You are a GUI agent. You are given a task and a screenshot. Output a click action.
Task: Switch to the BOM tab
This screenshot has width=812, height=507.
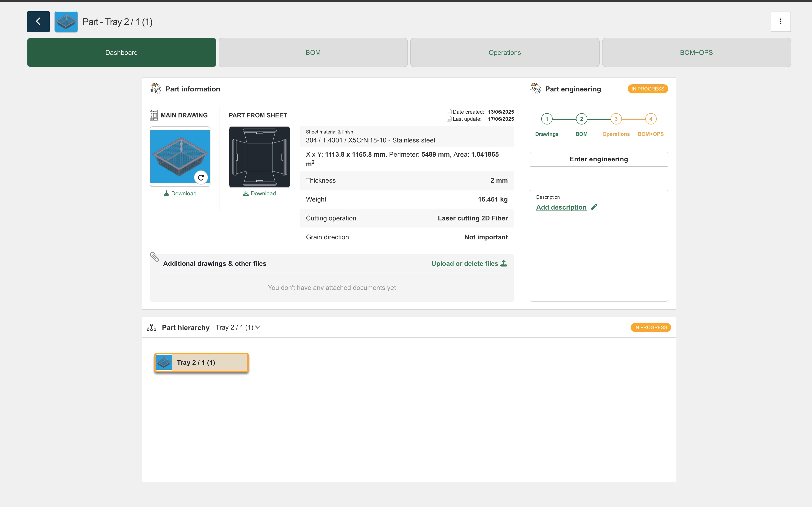313,53
